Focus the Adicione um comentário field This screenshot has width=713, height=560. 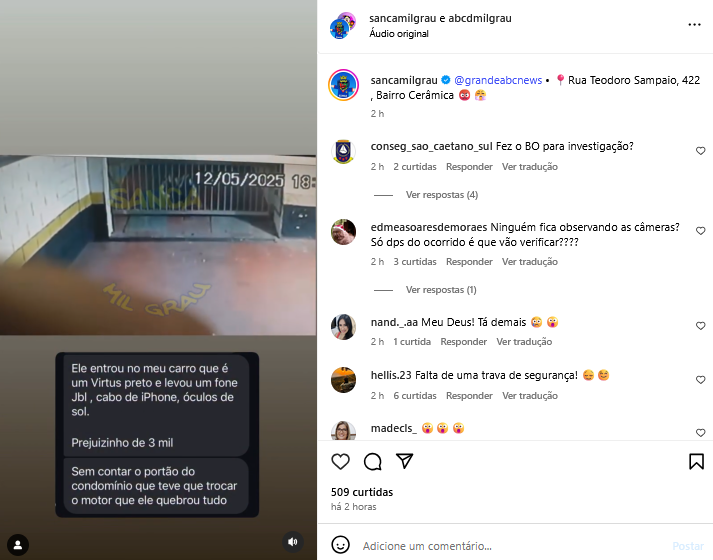pyautogui.click(x=512, y=546)
